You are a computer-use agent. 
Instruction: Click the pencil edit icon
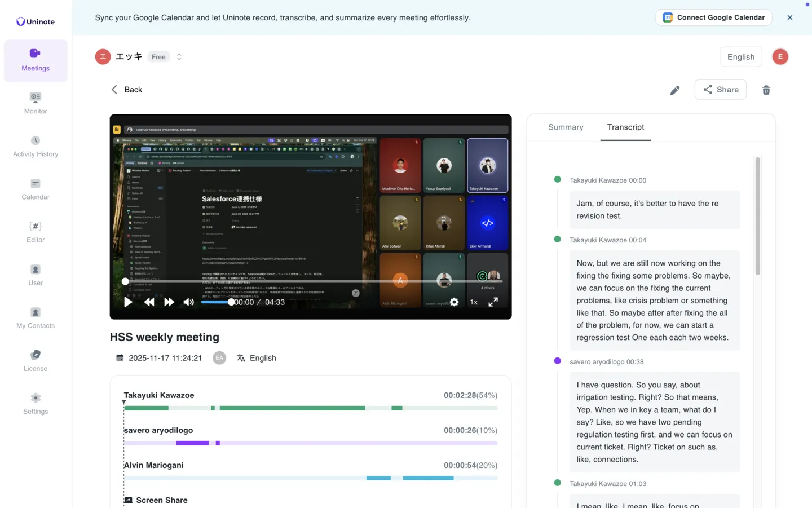tap(674, 90)
